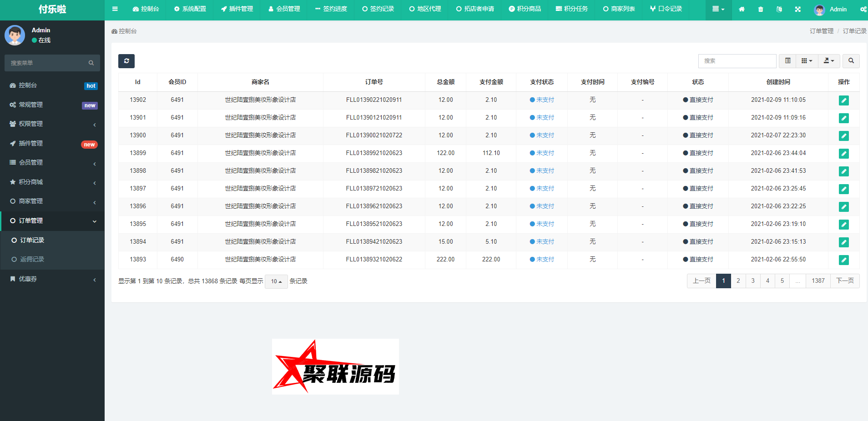Viewport: 868px width, 421px height.
Task: Click the language translate icon
Action: (779, 9)
